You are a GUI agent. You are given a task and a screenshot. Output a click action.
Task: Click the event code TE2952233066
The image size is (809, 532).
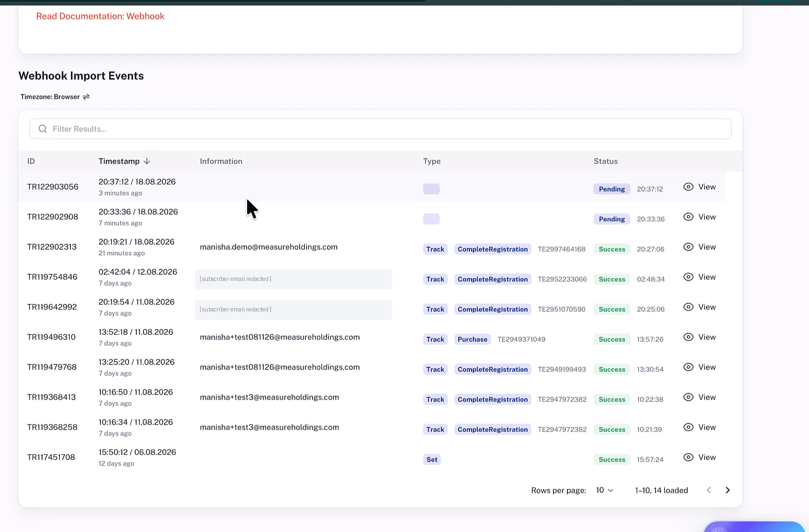coord(562,279)
